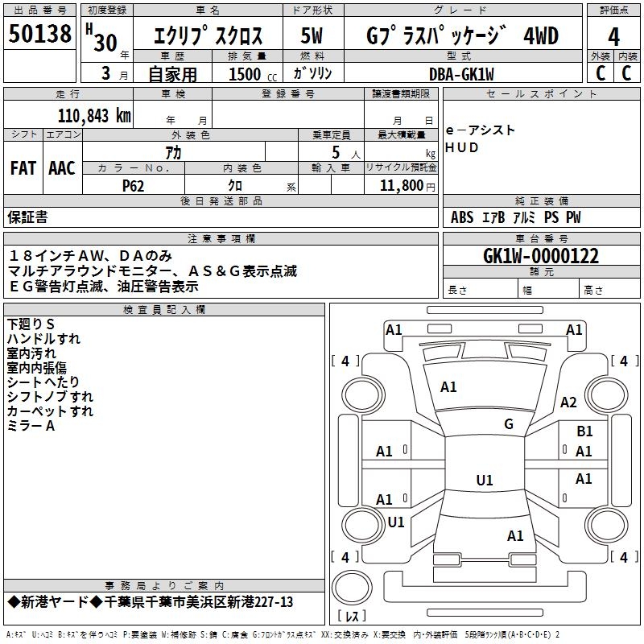The height and width of the screenshot is (644, 644).
Task: Click the 新港ヤード address line at the bottom
Action: tap(150, 602)
